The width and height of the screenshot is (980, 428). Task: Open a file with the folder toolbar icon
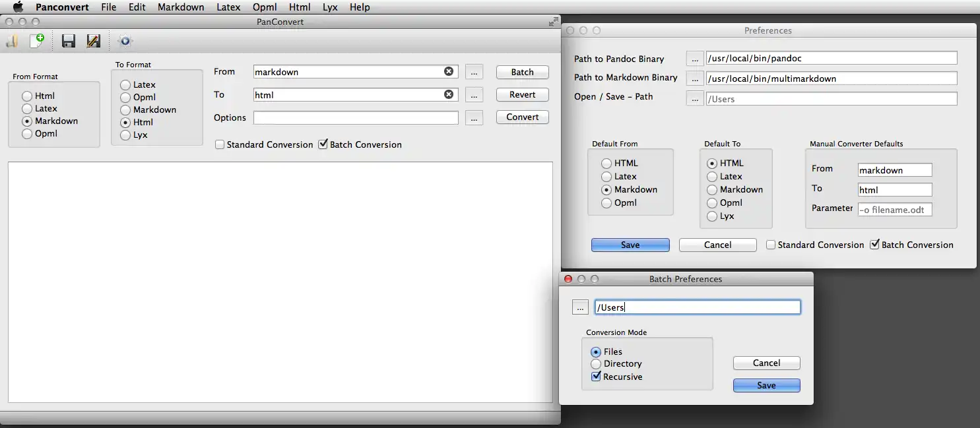11,42
